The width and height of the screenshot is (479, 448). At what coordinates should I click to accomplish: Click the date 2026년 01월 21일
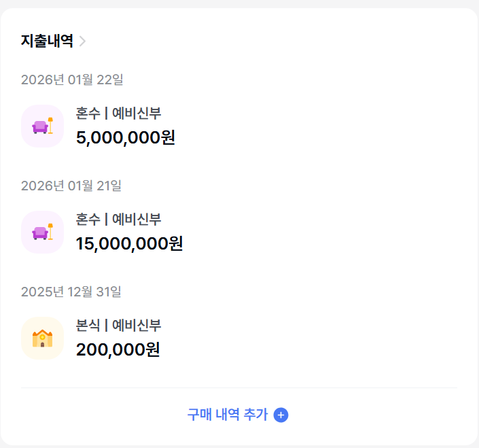[x=71, y=186]
